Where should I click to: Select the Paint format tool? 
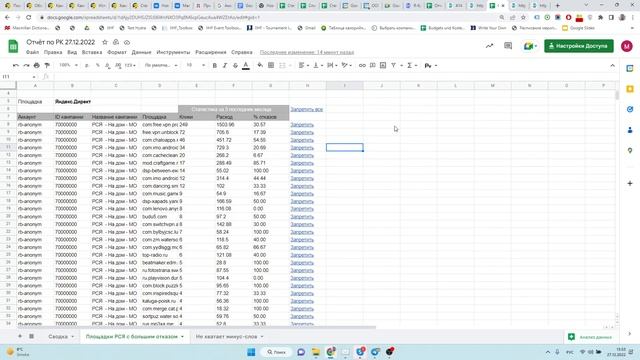47,65
